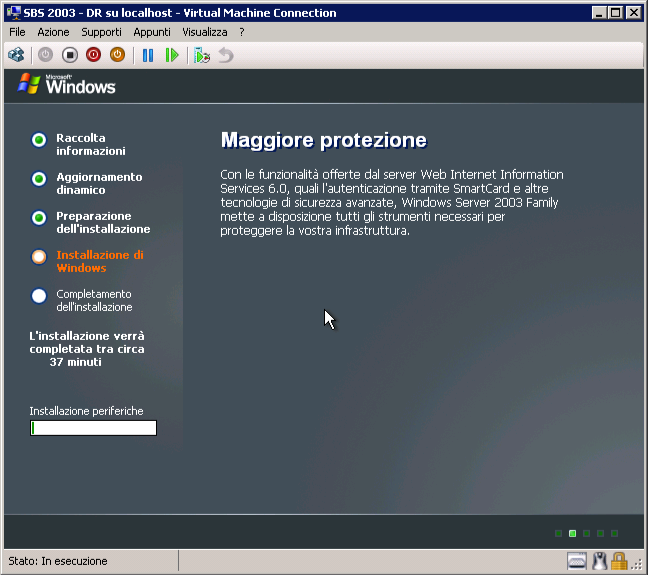Screen dimensions: 648x575
Task: Click the window title bar system icon
Action: [14, 12]
